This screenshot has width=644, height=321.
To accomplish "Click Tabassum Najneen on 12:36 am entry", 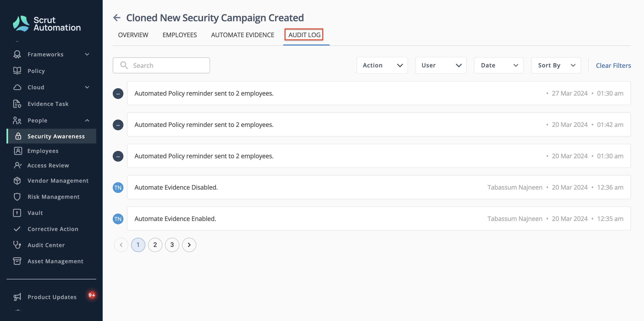I will pos(515,187).
